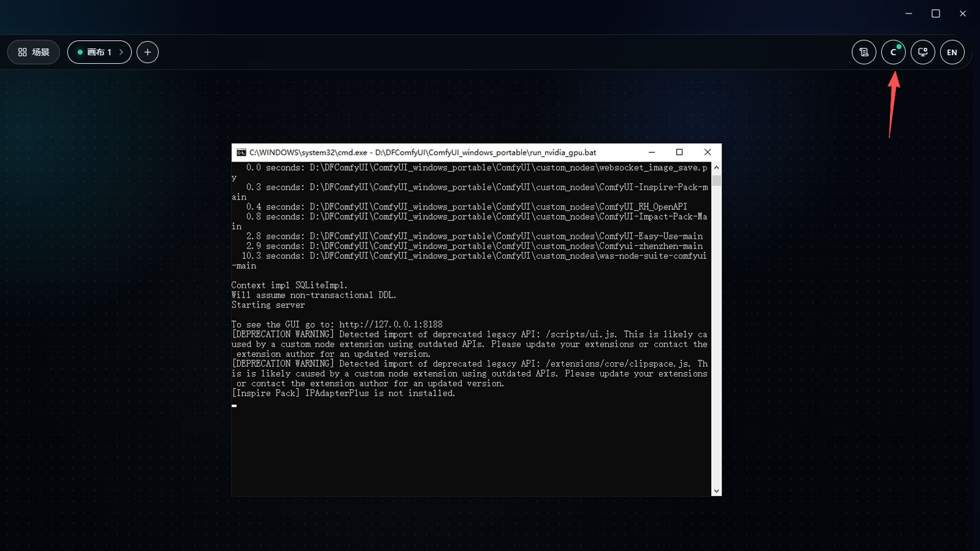Click the console scrollbar down arrow
Viewport: 980px width, 551px height.
717,491
